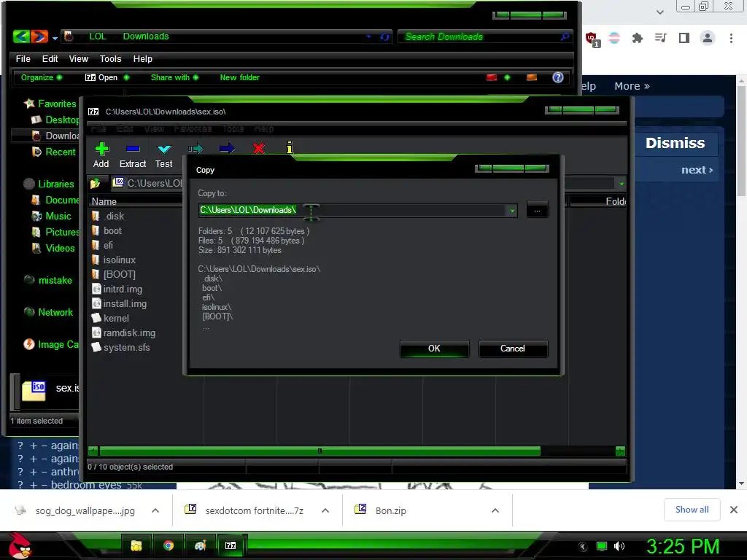The height and width of the screenshot is (560, 747).
Task: Open the Explorer address history dropdown
Action: [x=368, y=36]
